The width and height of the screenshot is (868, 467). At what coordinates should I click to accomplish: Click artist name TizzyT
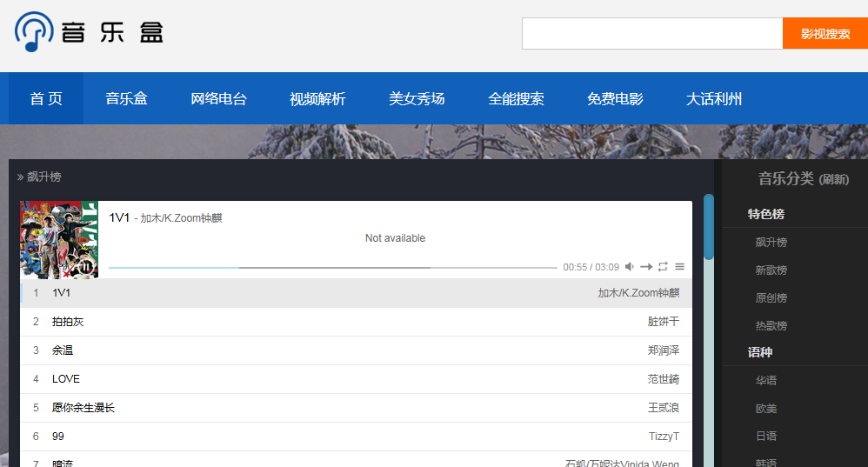coord(664,437)
